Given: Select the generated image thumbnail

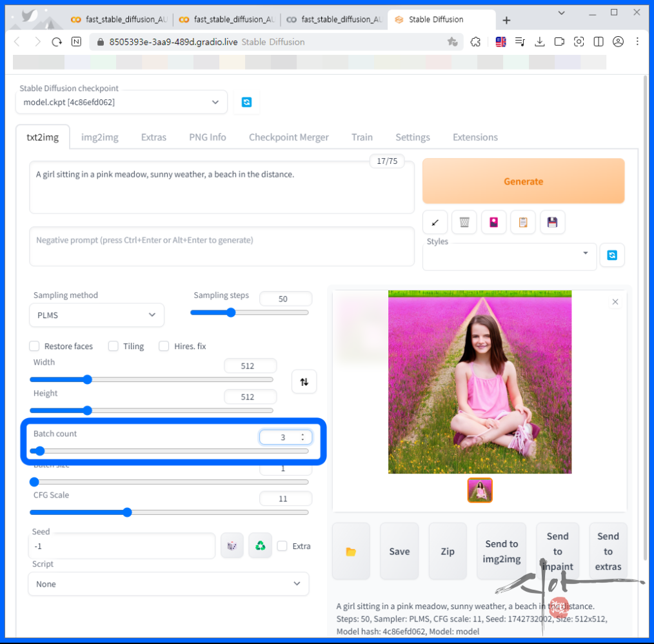Looking at the screenshot, I should tap(480, 490).
